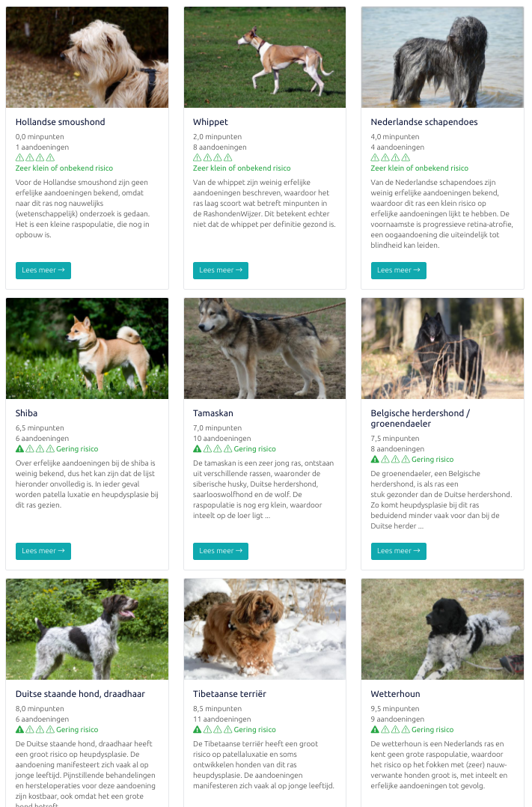The width and height of the screenshot is (532, 807).
Task: Click the Tamaskan dog image
Action: (x=265, y=348)
